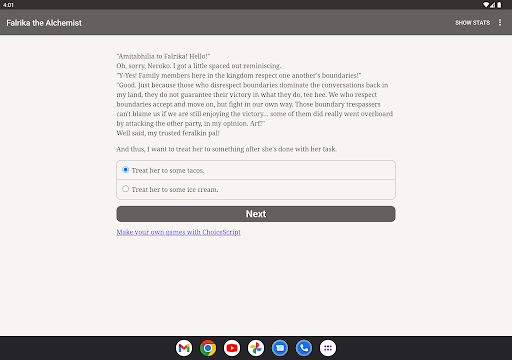
Task: Click the 4:01 clock in status bar
Action: (8, 5)
